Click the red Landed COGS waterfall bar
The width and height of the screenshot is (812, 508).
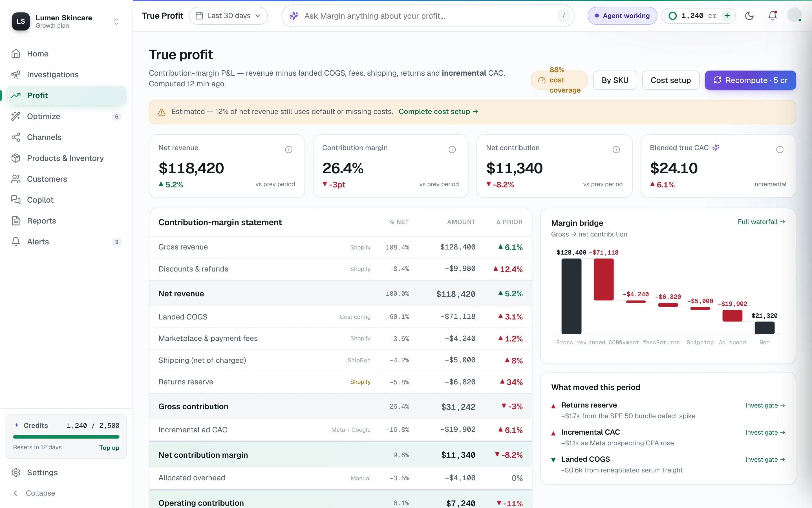pos(603,279)
